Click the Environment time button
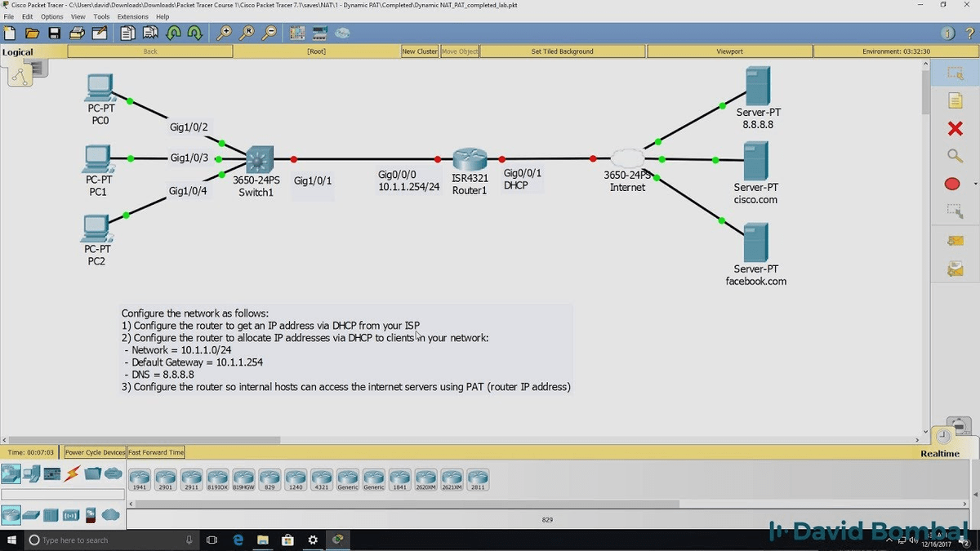 click(896, 51)
